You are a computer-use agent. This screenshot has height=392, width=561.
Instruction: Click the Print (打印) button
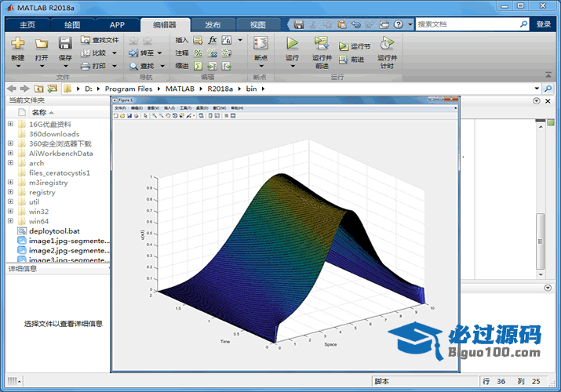point(93,66)
